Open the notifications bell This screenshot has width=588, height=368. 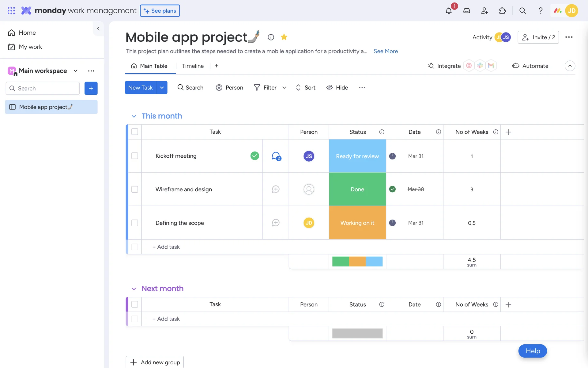coord(449,11)
